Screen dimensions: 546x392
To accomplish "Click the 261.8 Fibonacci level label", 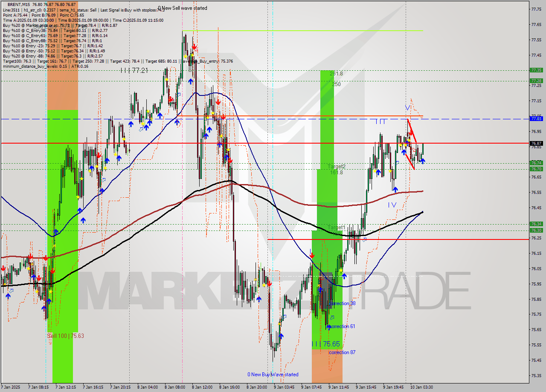I will tap(336, 74).
